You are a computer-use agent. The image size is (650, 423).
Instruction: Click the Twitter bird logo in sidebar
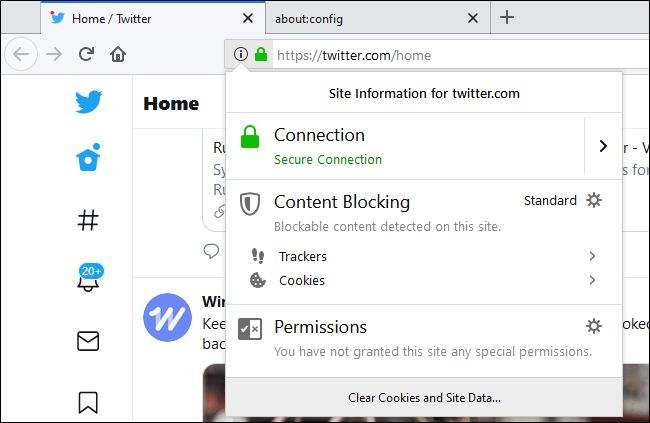tap(88, 101)
